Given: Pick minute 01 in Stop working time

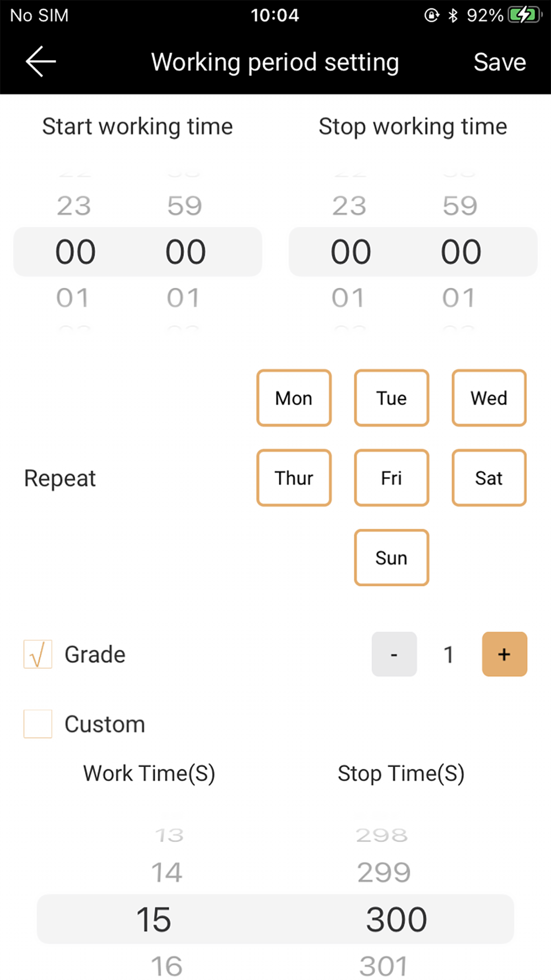Looking at the screenshot, I should [458, 298].
